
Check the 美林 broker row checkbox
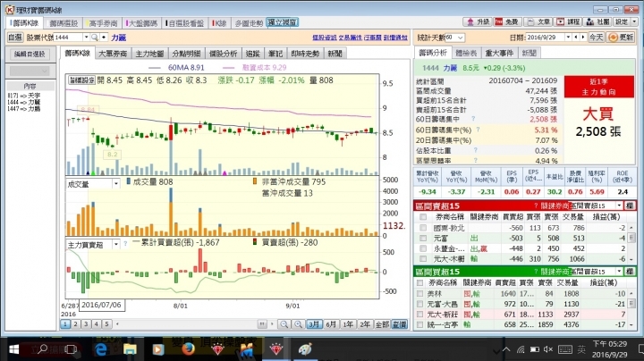coord(419,294)
